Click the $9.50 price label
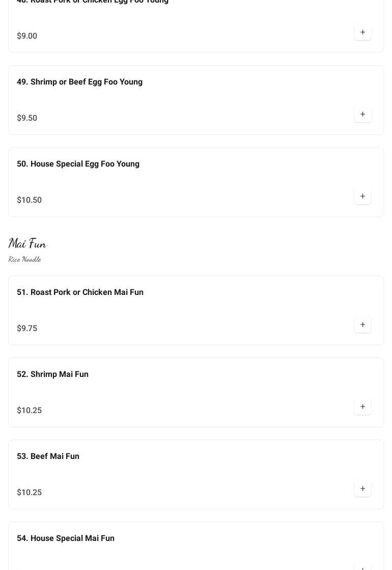The width and height of the screenshot is (392, 570). pyautogui.click(x=27, y=118)
